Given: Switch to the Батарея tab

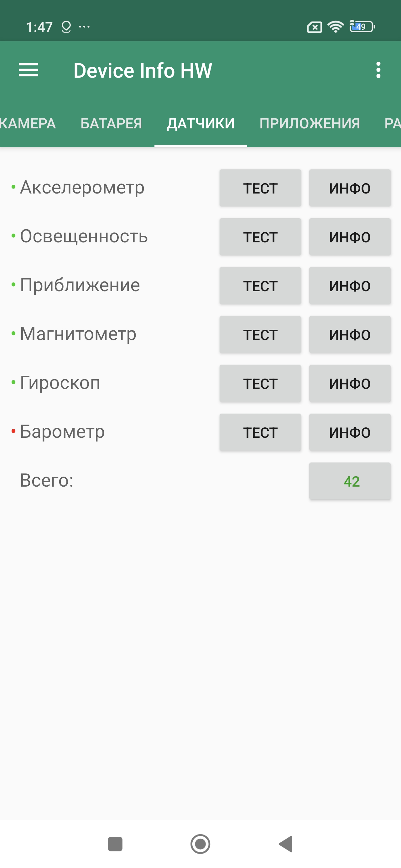Looking at the screenshot, I should (111, 123).
